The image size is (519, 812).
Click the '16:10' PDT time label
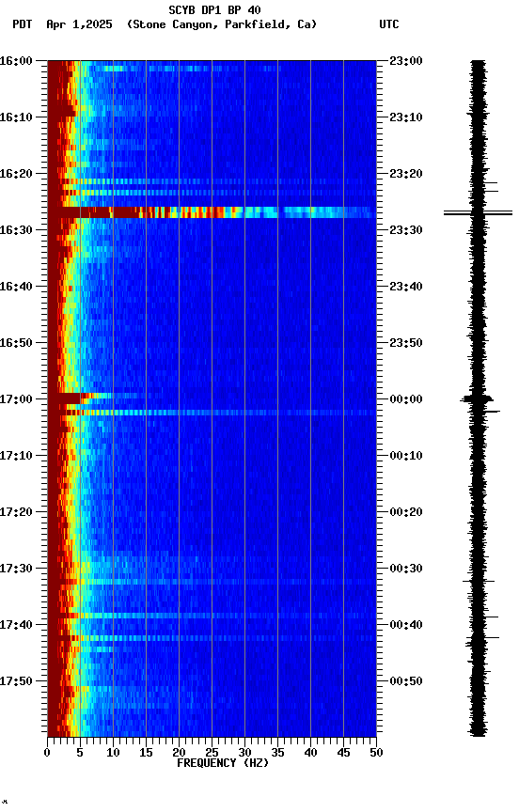[16, 117]
